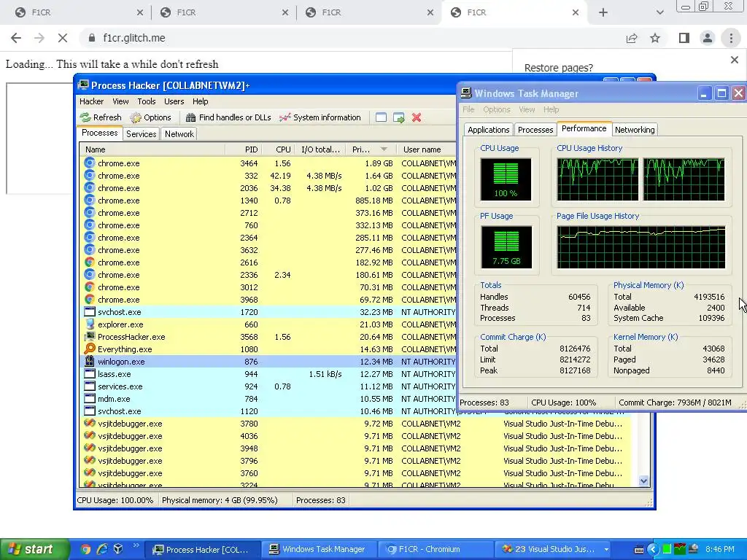The height and width of the screenshot is (560, 747).
Task: Toggle Chrome side panel icon
Action: pyautogui.click(x=684, y=38)
